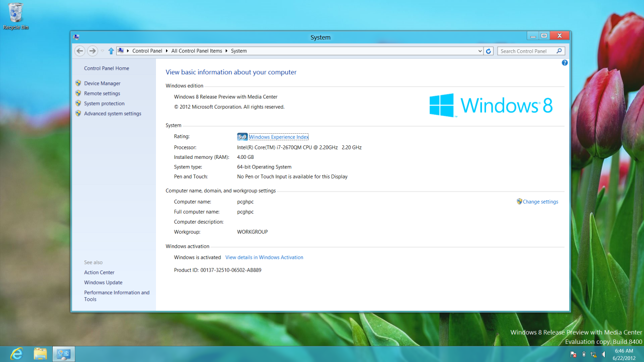This screenshot has height=362, width=644.
Task: Open Action Center flag in tray
Action: click(x=574, y=354)
